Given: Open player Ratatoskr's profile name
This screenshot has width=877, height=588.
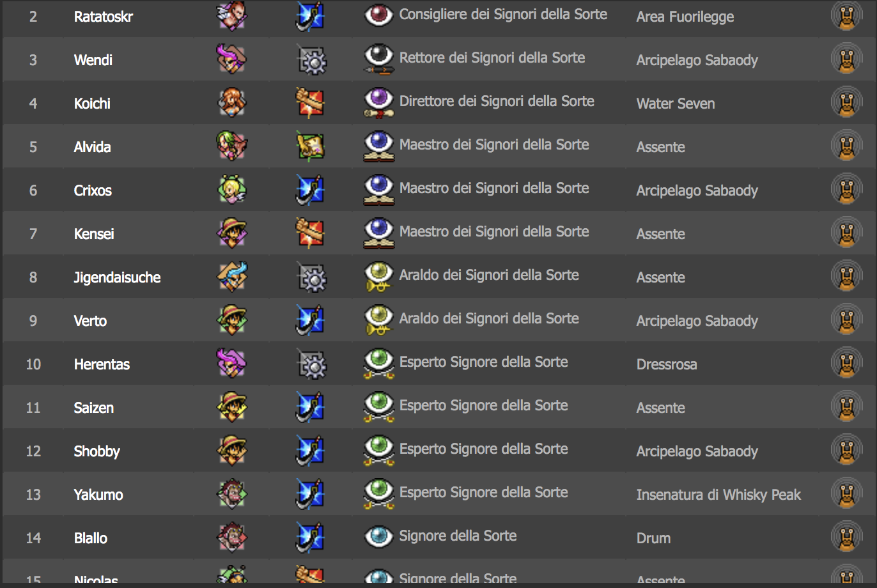Looking at the screenshot, I should [104, 17].
